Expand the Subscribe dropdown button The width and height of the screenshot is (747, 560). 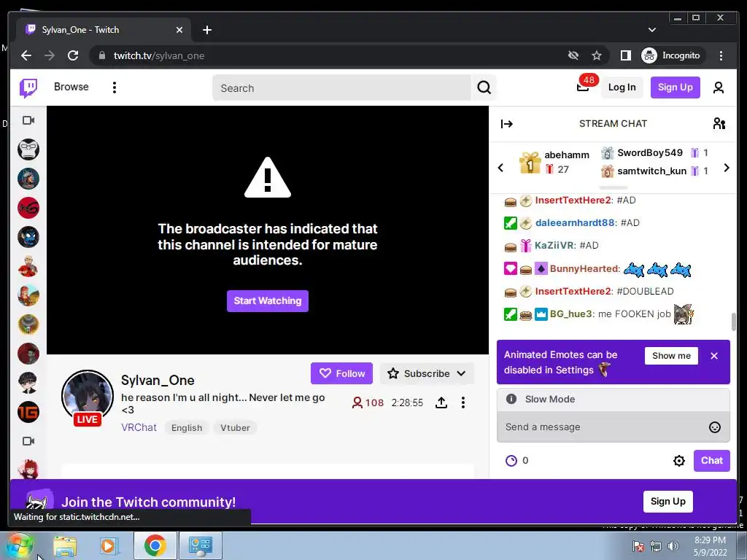point(427,373)
